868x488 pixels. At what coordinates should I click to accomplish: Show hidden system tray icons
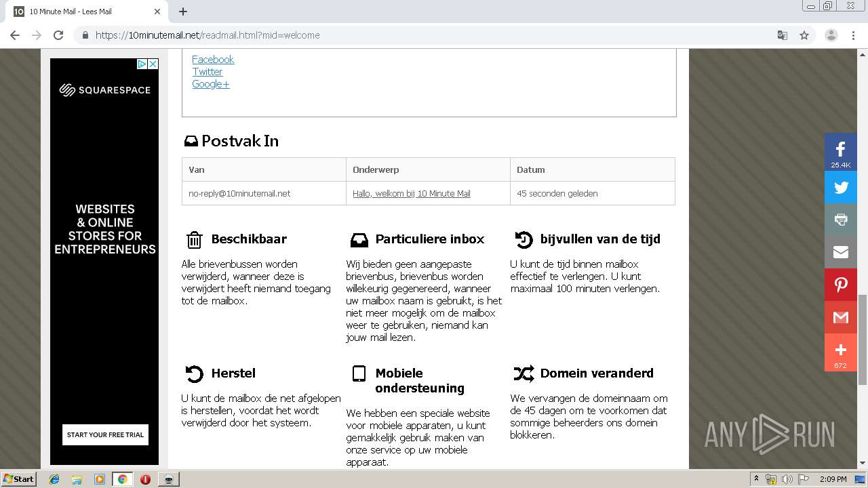click(756, 479)
